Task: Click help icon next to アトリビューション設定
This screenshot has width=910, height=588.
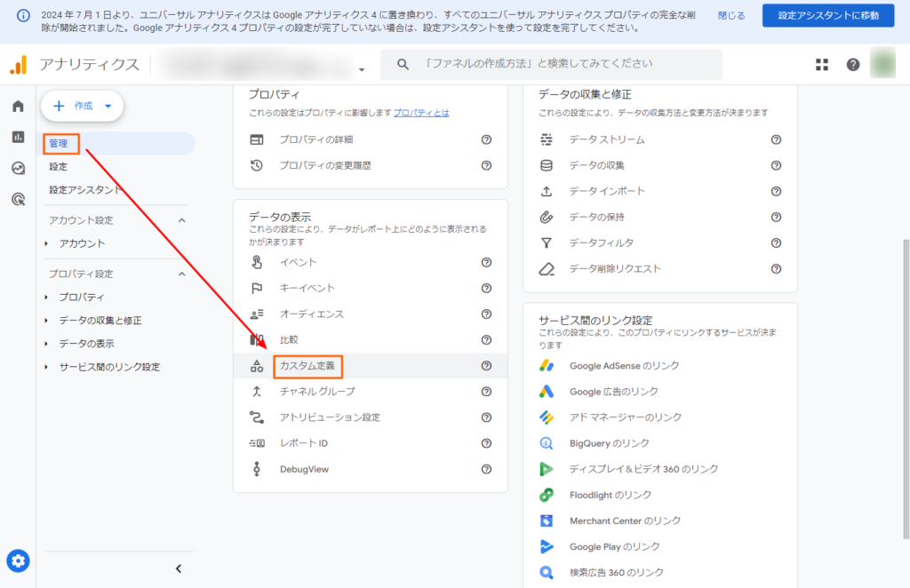Action: 486,417
